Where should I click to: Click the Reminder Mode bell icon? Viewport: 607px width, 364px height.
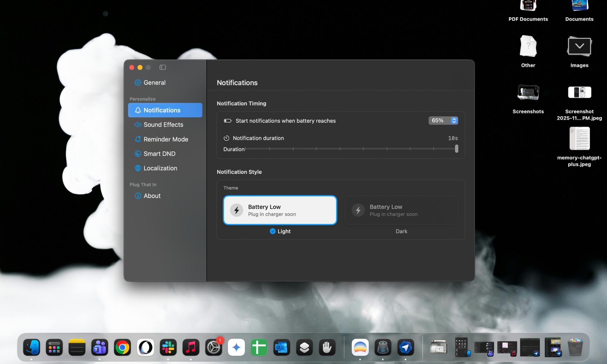pos(138,139)
